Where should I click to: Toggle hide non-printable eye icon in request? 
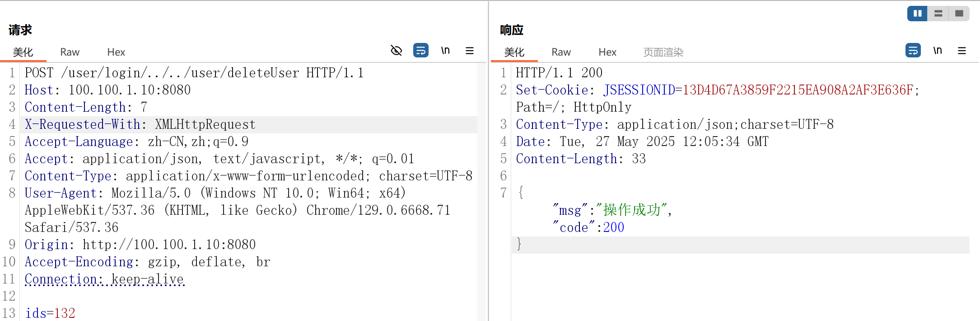click(x=396, y=51)
